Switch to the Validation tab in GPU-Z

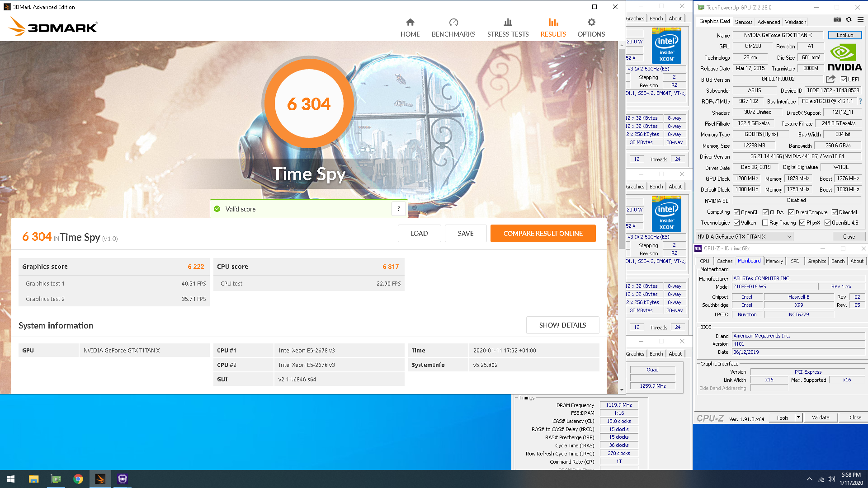tap(795, 22)
